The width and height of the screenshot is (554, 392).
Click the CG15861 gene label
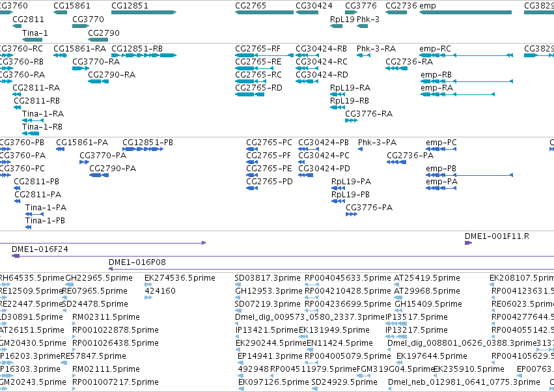(x=72, y=6)
